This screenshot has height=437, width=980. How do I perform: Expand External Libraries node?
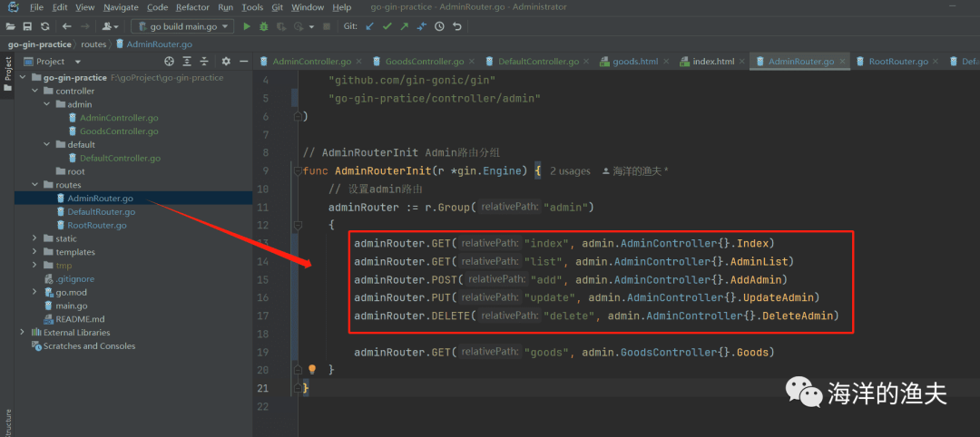(23, 332)
